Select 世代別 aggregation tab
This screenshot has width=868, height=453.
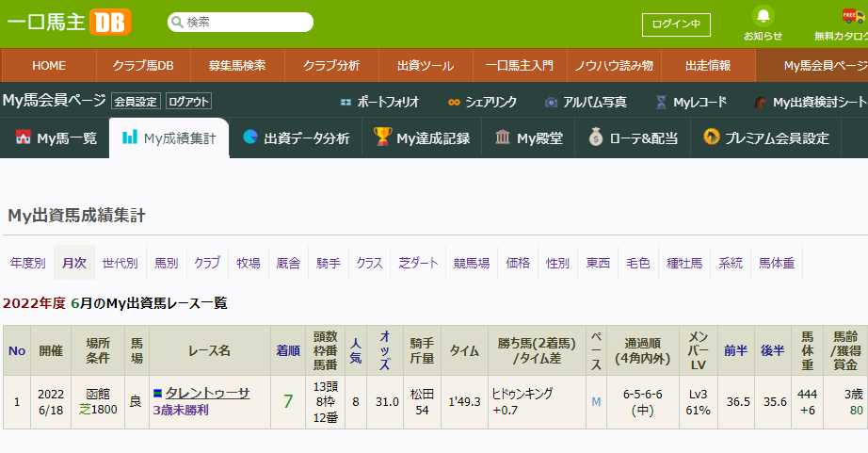pos(121,263)
